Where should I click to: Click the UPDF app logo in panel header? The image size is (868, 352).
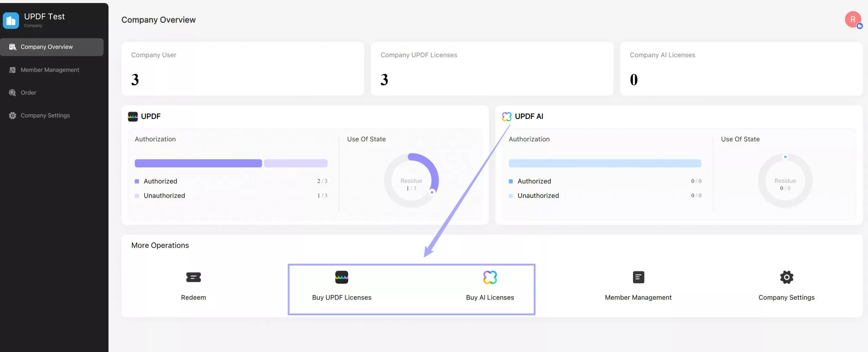click(133, 116)
